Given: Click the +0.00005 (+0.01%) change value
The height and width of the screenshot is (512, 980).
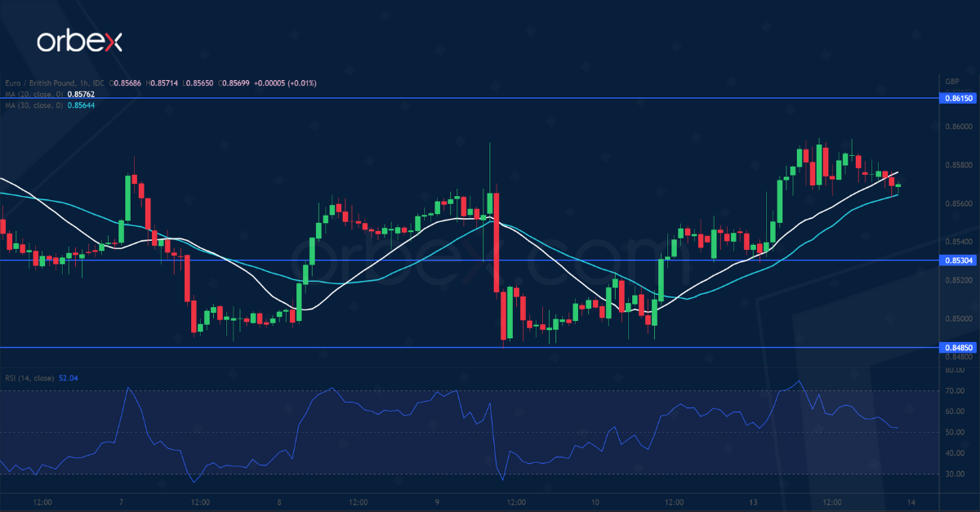Looking at the screenshot, I should tap(285, 83).
